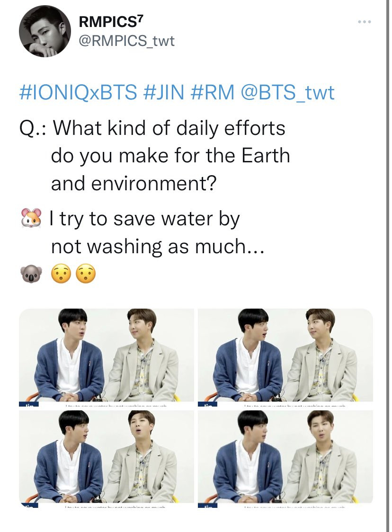This screenshot has height=532, width=392.
Task: Open the #RM hashtag
Action: click(x=213, y=92)
